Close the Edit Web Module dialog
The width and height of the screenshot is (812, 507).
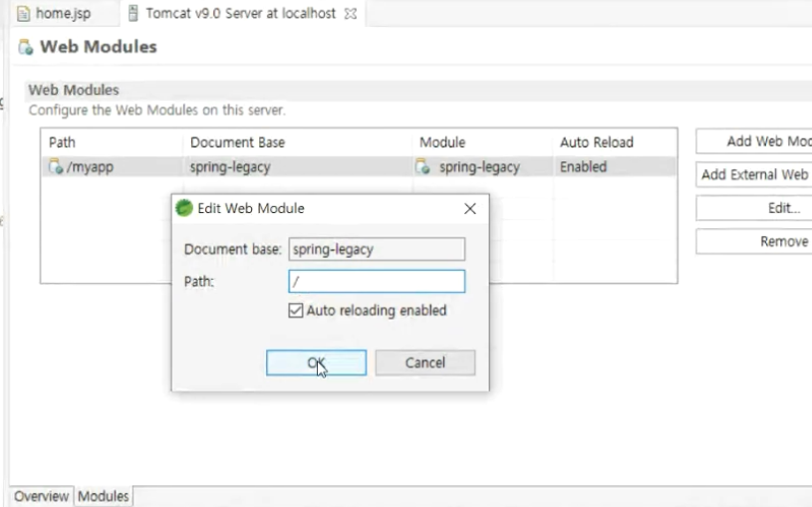pos(470,208)
